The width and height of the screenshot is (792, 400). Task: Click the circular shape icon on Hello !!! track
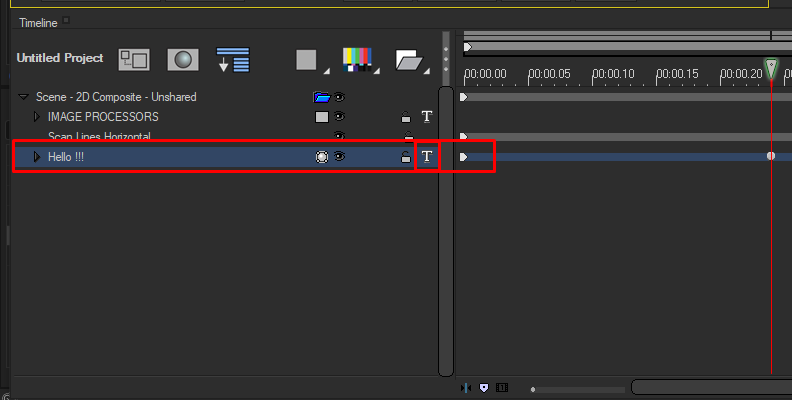(x=322, y=157)
